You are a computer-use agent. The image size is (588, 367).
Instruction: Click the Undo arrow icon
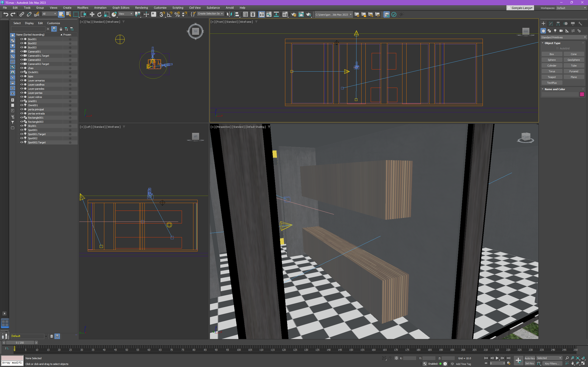coord(6,14)
